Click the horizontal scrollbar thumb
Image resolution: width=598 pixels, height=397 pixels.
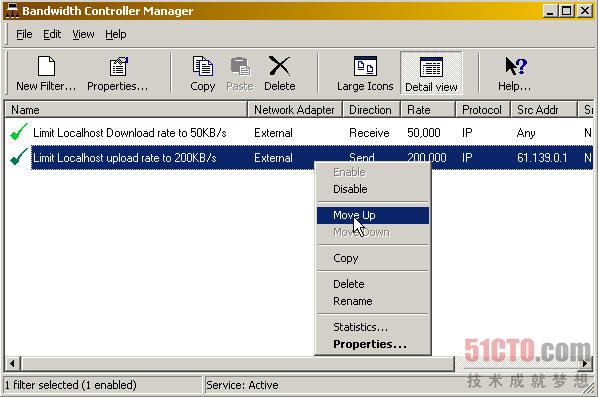click(238, 363)
